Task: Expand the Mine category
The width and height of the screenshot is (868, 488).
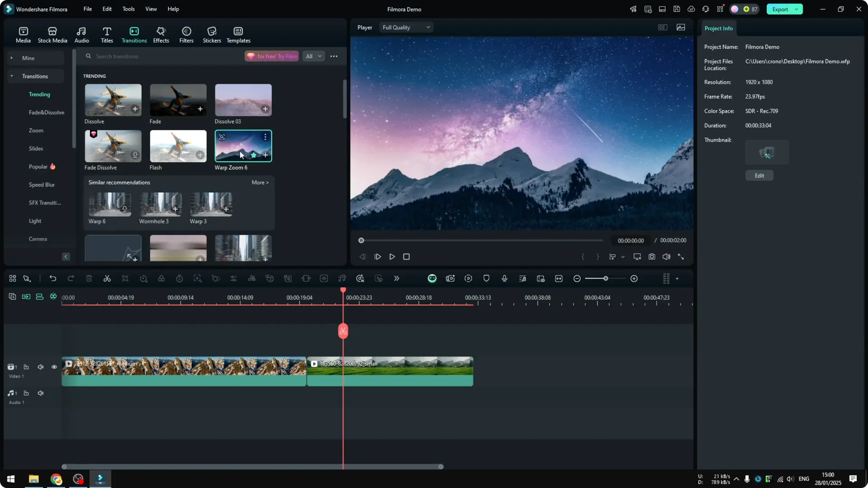Action: pos(12,58)
